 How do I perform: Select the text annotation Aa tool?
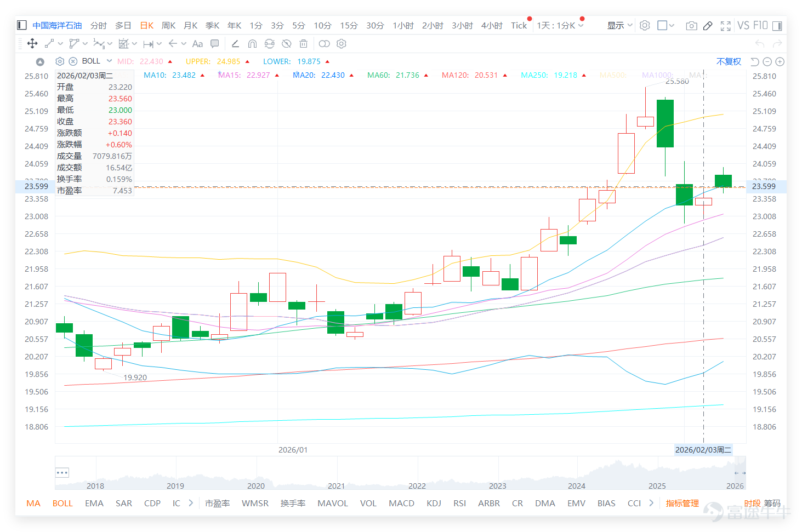point(197,44)
